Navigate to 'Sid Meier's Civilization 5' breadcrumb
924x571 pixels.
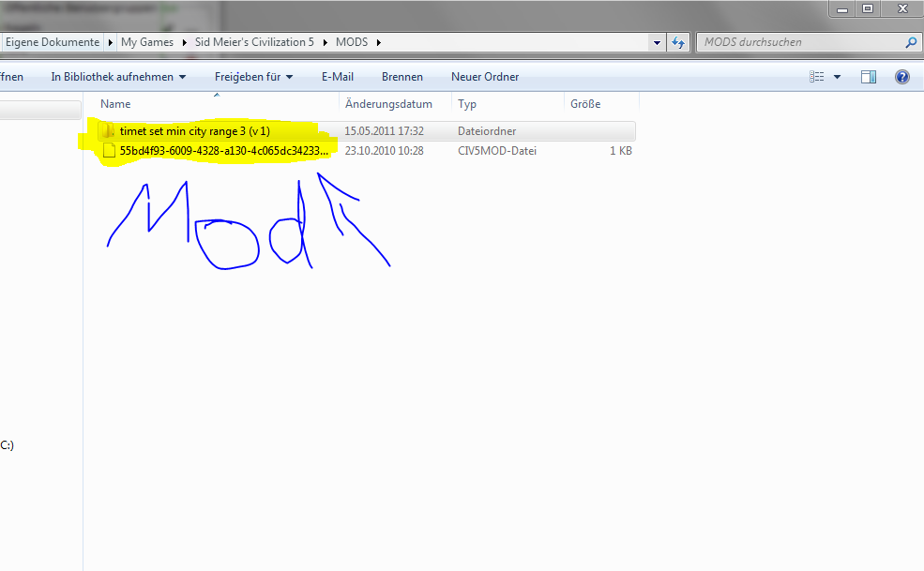coord(253,42)
